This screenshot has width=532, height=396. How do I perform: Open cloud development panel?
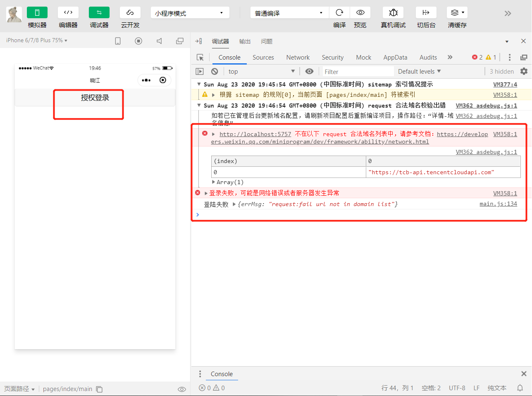click(x=130, y=13)
